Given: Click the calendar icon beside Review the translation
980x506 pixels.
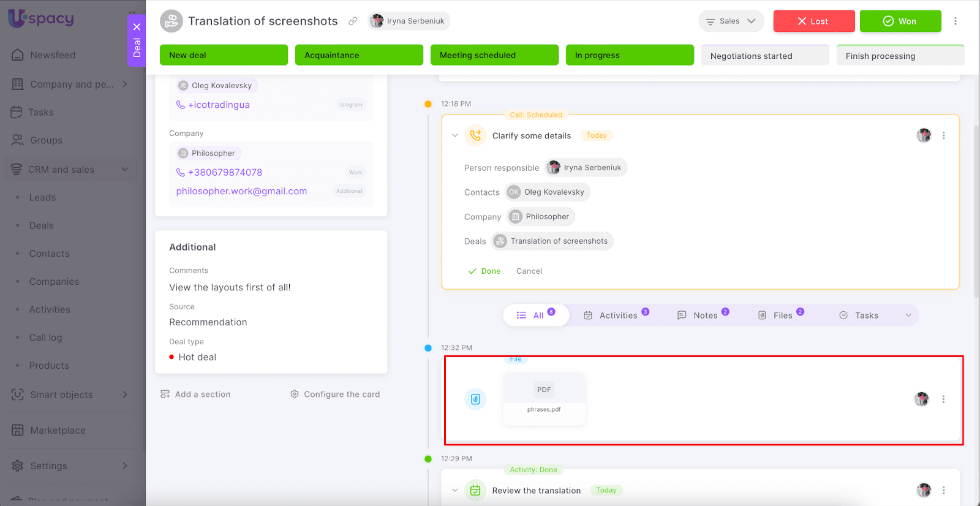Looking at the screenshot, I should (475, 490).
